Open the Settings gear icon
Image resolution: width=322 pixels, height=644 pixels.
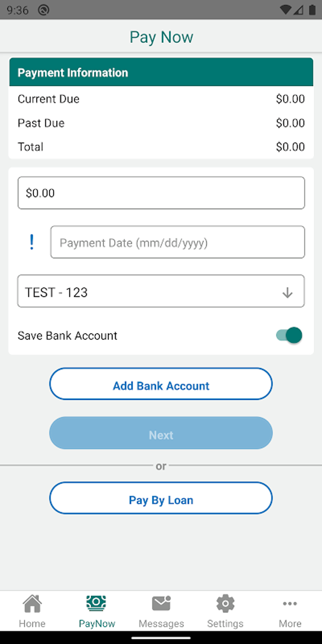pos(225,603)
